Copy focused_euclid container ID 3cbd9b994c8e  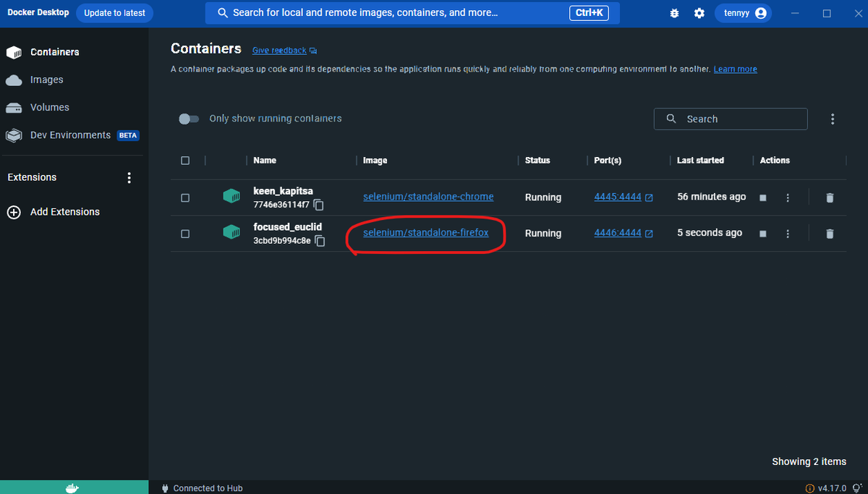pyautogui.click(x=320, y=241)
